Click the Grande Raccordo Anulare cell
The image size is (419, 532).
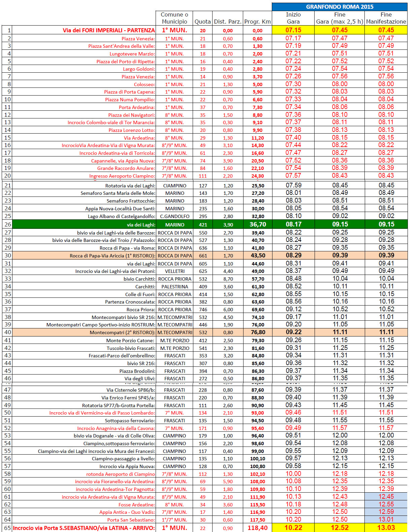coord(126,168)
